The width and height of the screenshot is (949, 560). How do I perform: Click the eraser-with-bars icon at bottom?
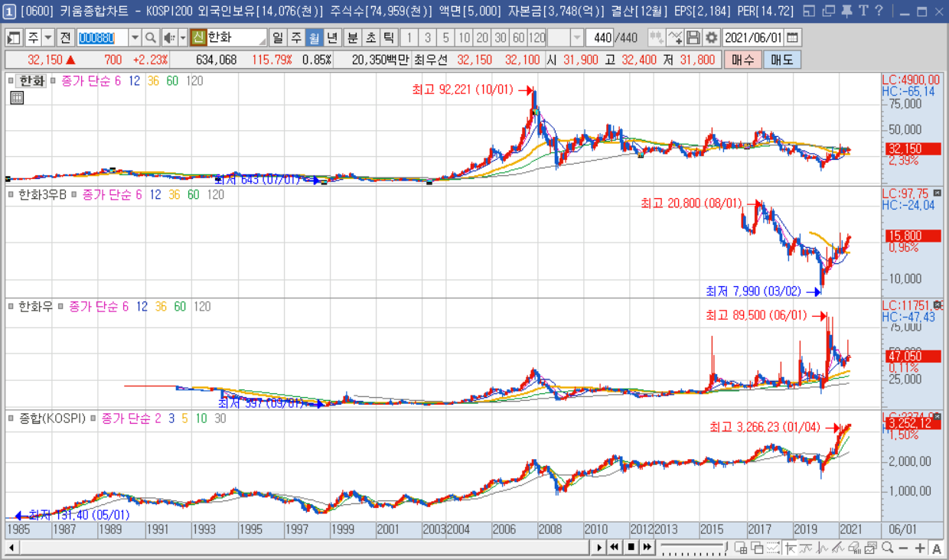[855, 548]
